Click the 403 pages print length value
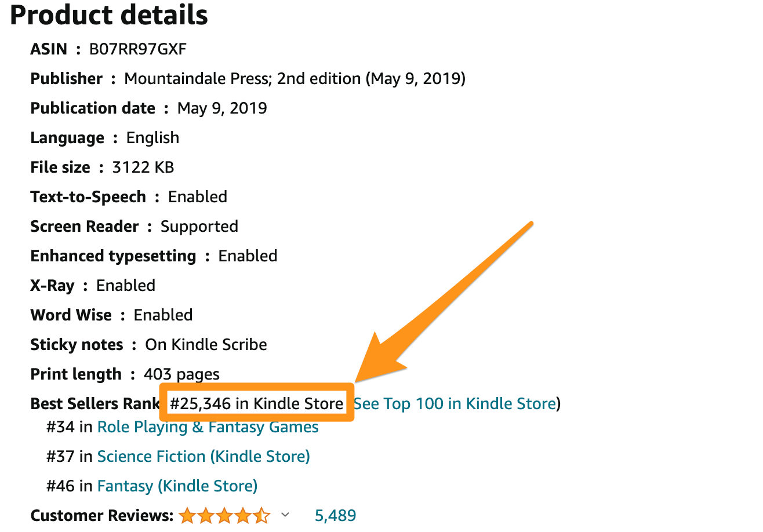The image size is (763, 532). point(181,374)
